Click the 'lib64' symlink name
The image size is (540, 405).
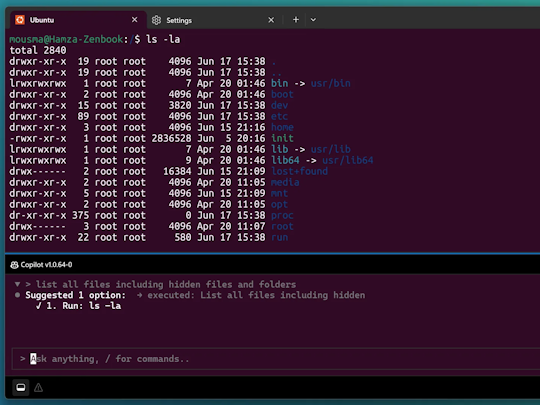point(285,160)
